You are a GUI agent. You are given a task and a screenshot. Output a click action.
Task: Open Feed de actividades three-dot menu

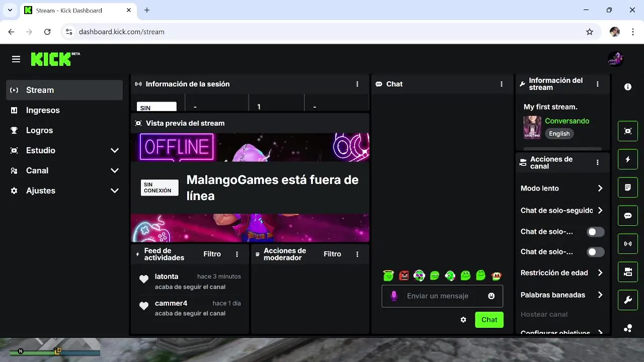coord(237,254)
